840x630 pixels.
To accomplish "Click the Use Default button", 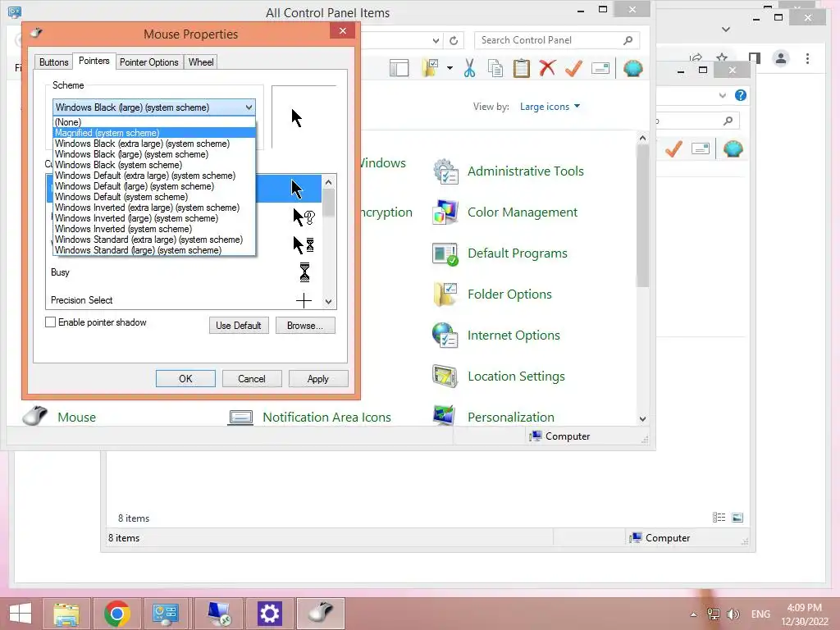I will pyautogui.click(x=239, y=325).
